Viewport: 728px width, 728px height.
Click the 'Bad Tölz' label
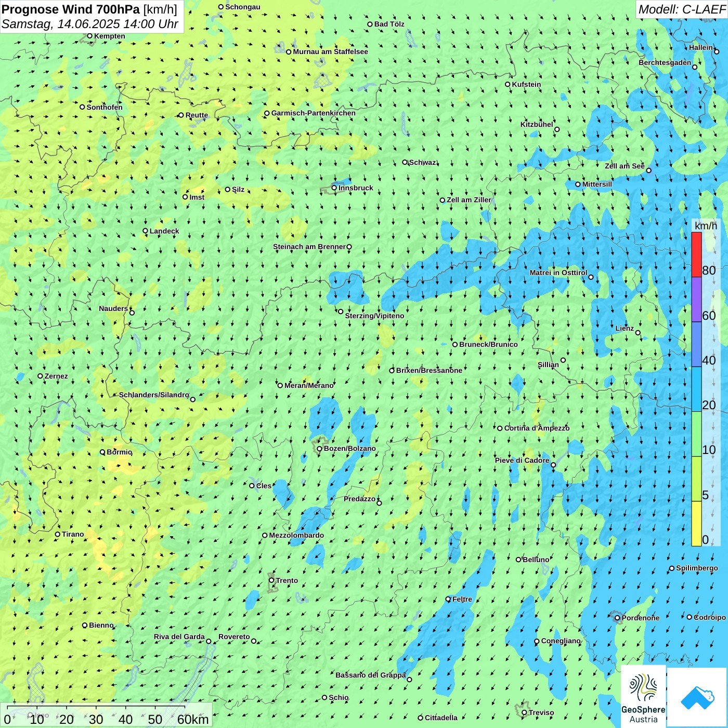(x=389, y=24)
